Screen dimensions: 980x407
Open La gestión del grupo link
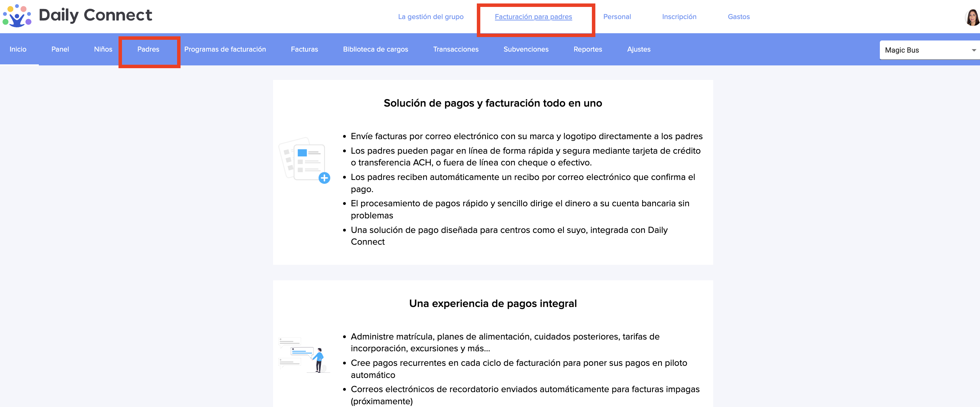coord(431,17)
